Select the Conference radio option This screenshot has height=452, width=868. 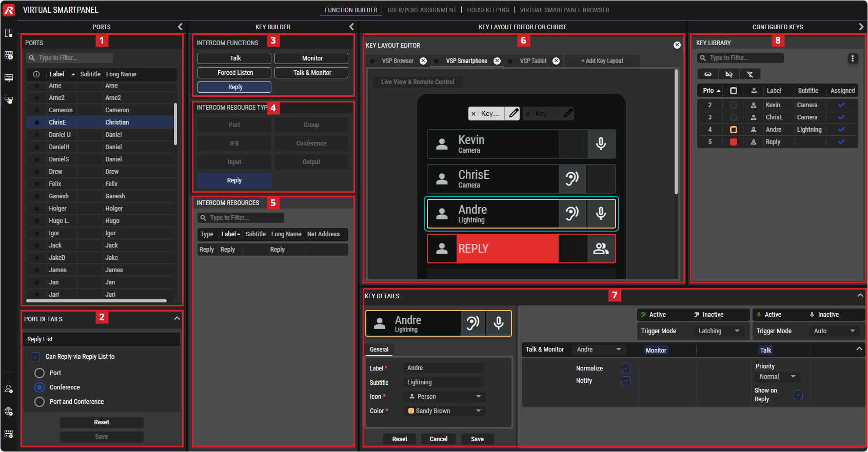click(x=40, y=387)
